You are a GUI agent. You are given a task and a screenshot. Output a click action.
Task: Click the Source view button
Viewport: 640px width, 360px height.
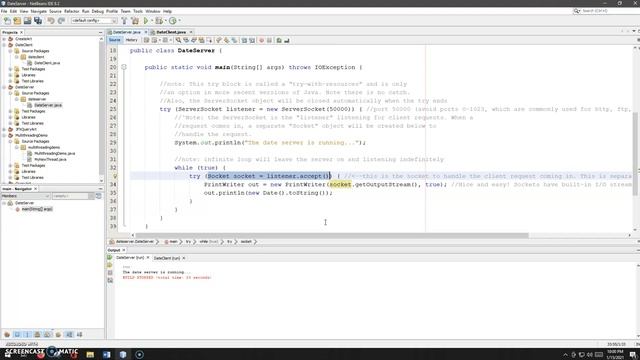coord(115,40)
